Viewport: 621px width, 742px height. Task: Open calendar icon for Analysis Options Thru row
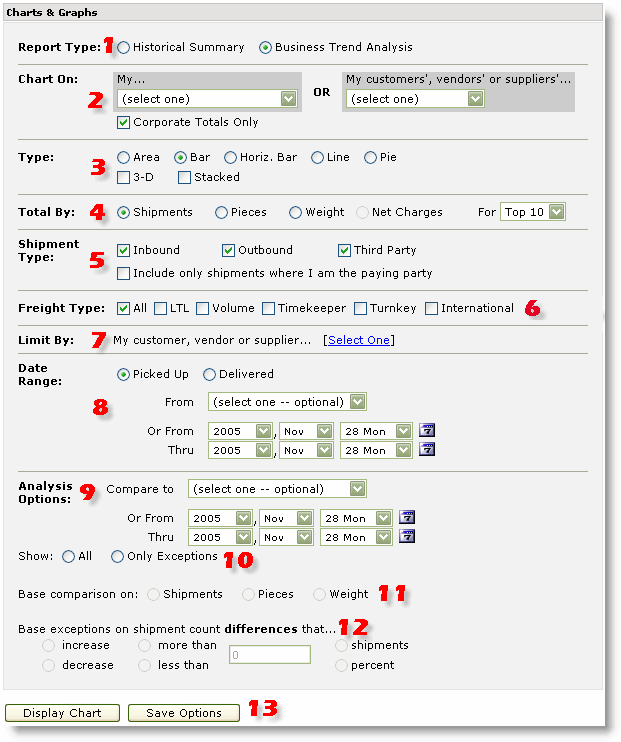(407, 537)
